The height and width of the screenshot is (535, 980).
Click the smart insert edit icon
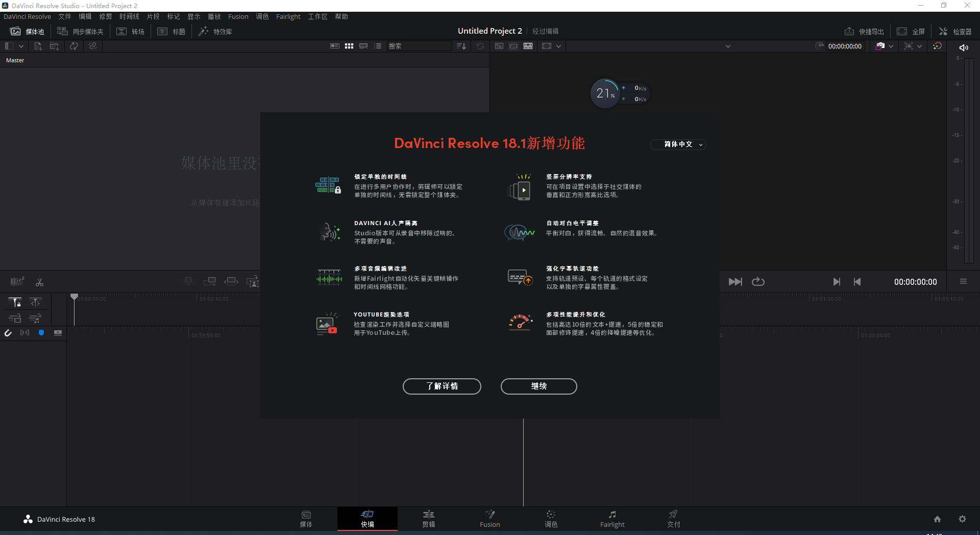188,281
